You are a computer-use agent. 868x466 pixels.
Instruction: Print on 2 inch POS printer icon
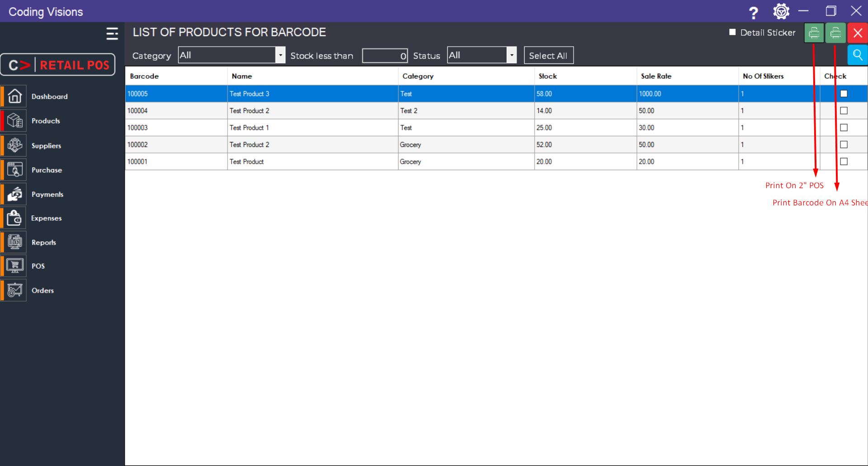click(x=814, y=33)
